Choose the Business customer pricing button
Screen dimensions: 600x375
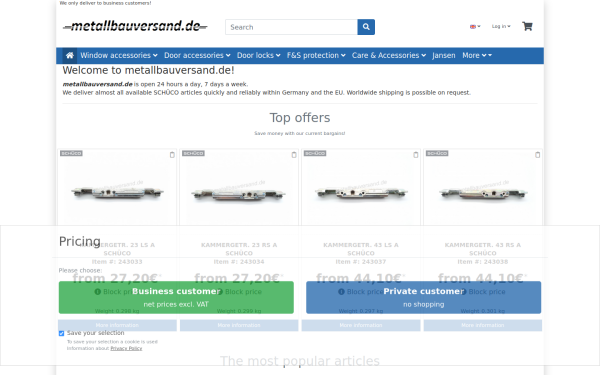click(176, 297)
